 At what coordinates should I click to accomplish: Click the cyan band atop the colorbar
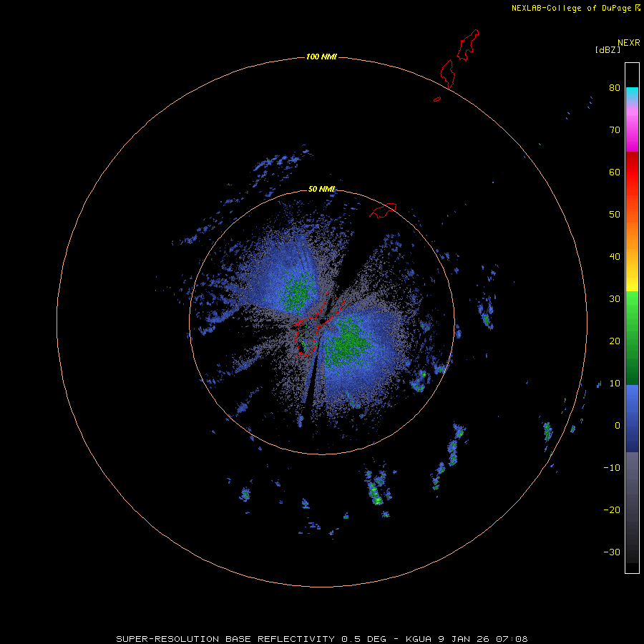(632, 92)
